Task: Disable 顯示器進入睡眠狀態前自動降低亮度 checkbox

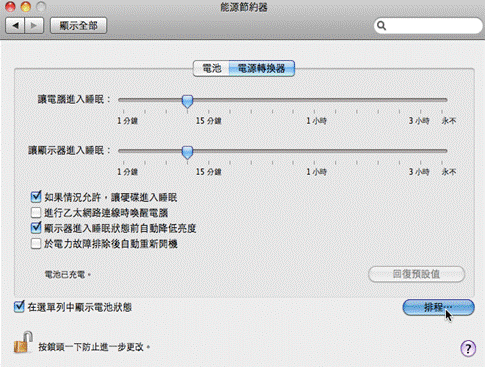Action: (x=36, y=228)
